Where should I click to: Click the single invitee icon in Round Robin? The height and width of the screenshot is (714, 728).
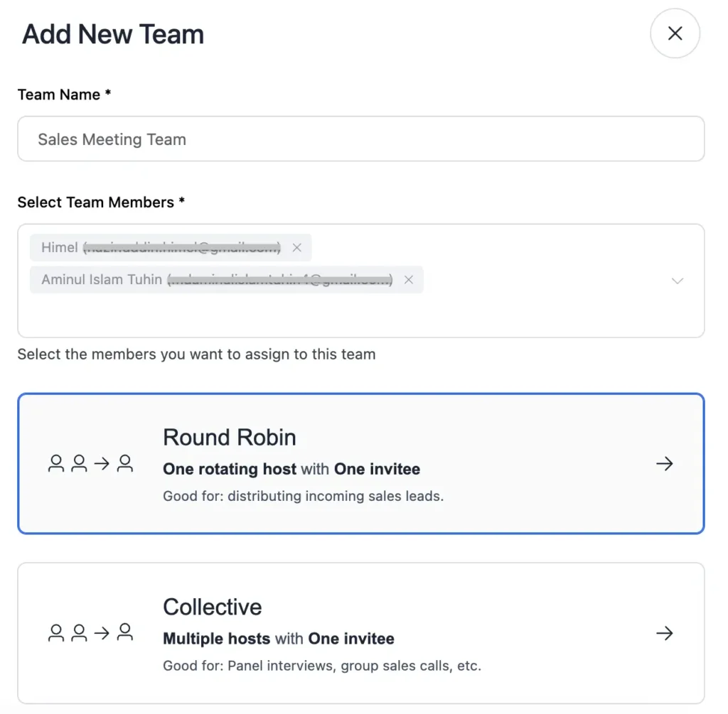pyautogui.click(x=125, y=463)
